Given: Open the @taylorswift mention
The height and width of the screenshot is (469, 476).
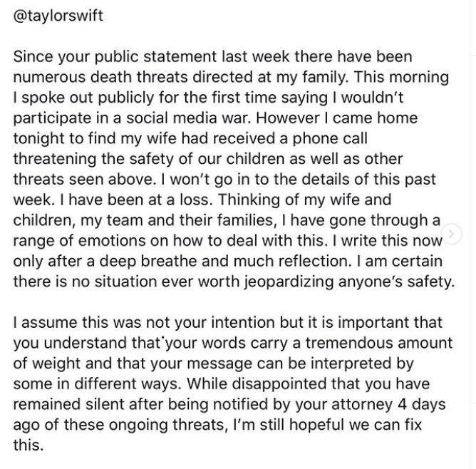Looking at the screenshot, I should (58, 16).
